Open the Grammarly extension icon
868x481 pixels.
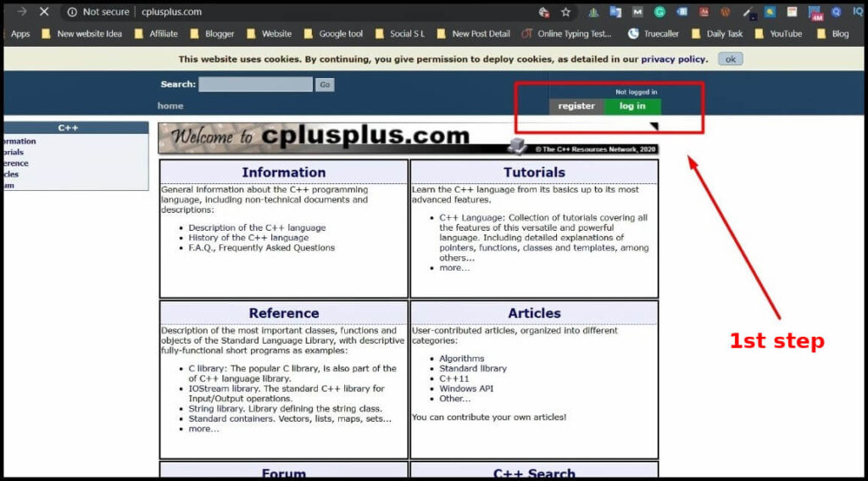tap(659, 12)
